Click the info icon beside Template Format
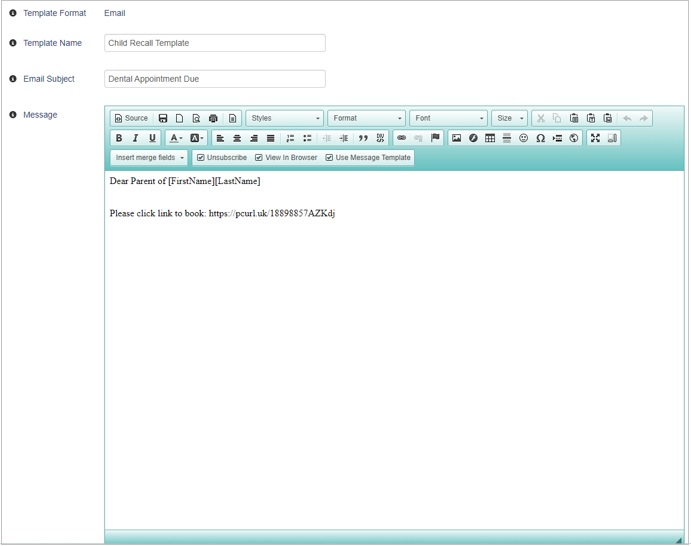 point(13,13)
